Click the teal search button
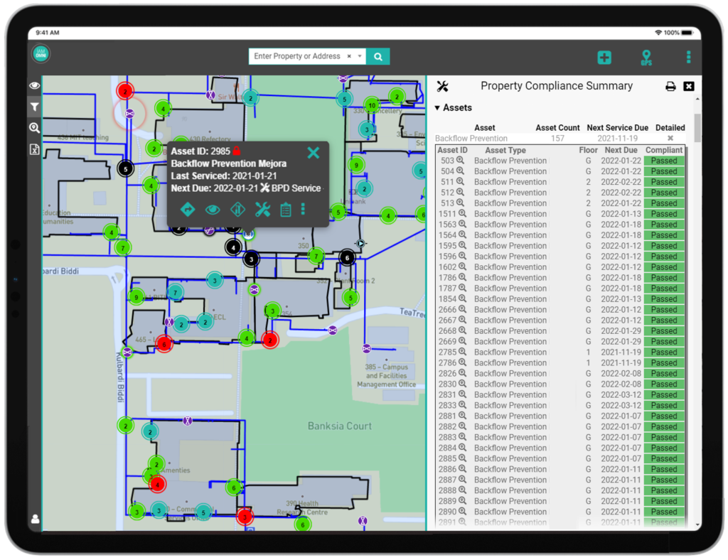The width and height of the screenshot is (728, 560). coord(378,56)
